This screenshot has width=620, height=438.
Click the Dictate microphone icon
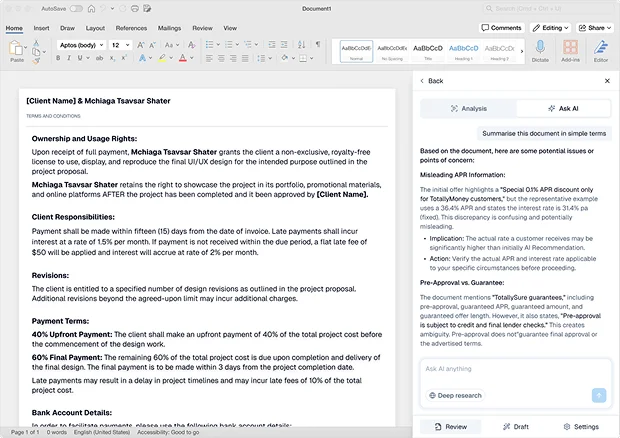pyautogui.click(x=540, y=49)
